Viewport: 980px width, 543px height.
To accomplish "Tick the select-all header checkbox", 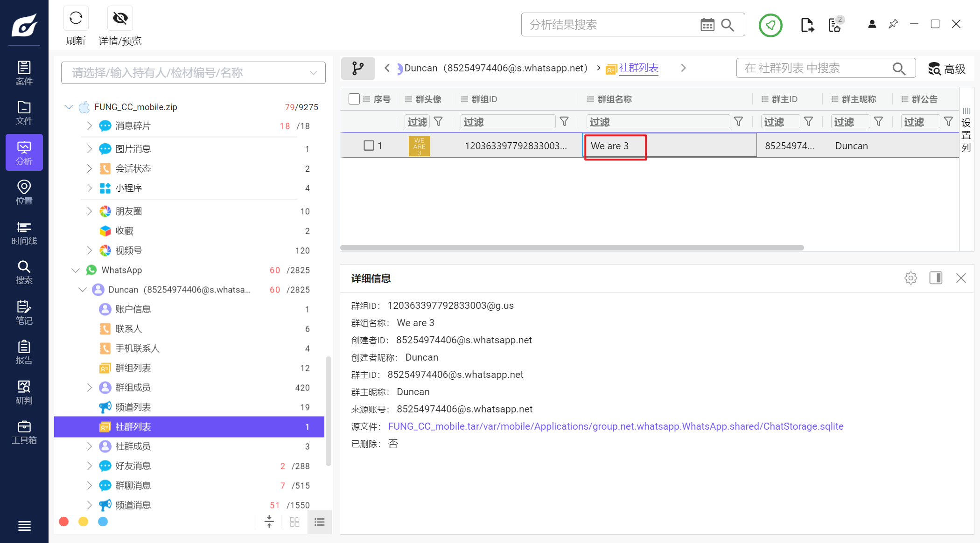I will pos(354,99).
